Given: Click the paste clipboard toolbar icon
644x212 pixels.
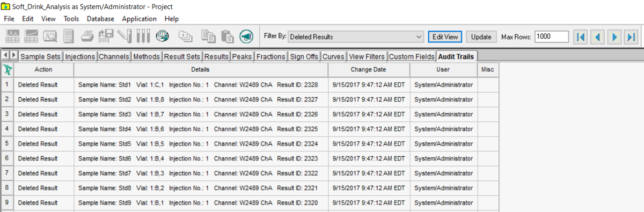Looking at the screenshot, I should [x=228, y=36].
